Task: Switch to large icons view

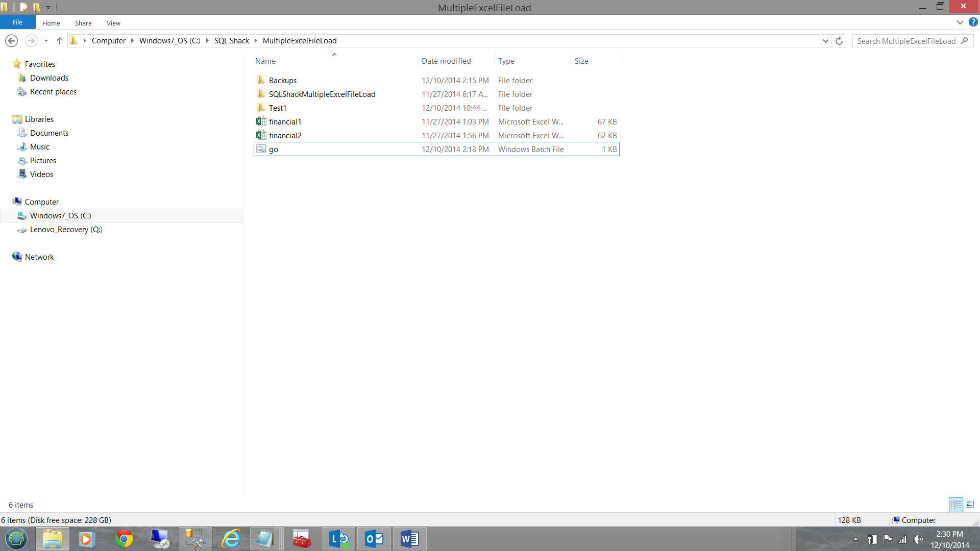Action: 970,505
